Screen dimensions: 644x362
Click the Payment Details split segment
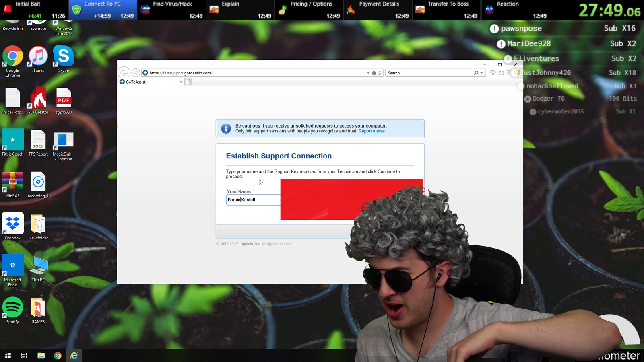(x=378, y=10)
